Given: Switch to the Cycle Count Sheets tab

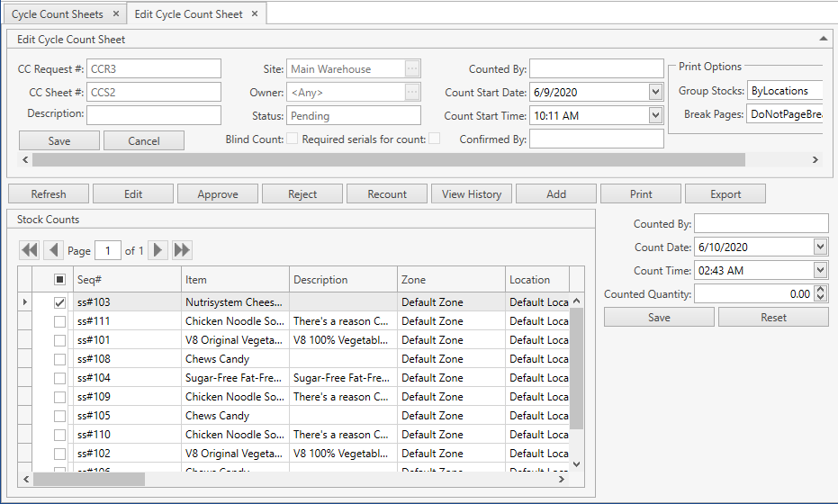Looking at the screenshot, I should coord(56,14).
